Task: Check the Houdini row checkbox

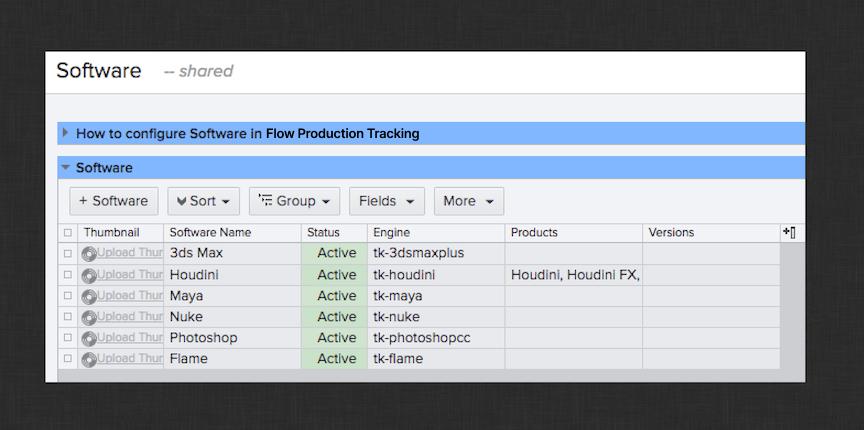Action: [x=68, y=275]
